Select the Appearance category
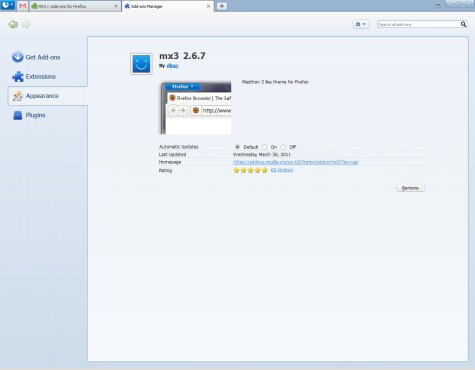This screenshot has height=370, width=475. 48,96
